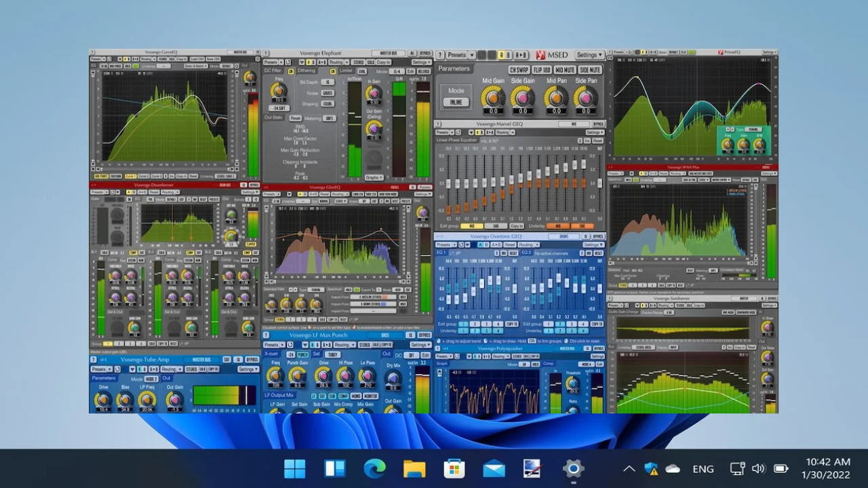Open the MSED help question-mark icon
This screenshot has height=488, width=868.
pyautogui.click(x=440, y=55)
